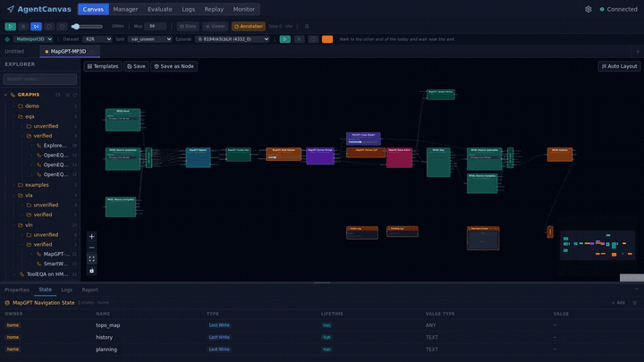Switch to the Canvas tab
Viewport: 644px width, 362px height.
[x=93, y=9]
